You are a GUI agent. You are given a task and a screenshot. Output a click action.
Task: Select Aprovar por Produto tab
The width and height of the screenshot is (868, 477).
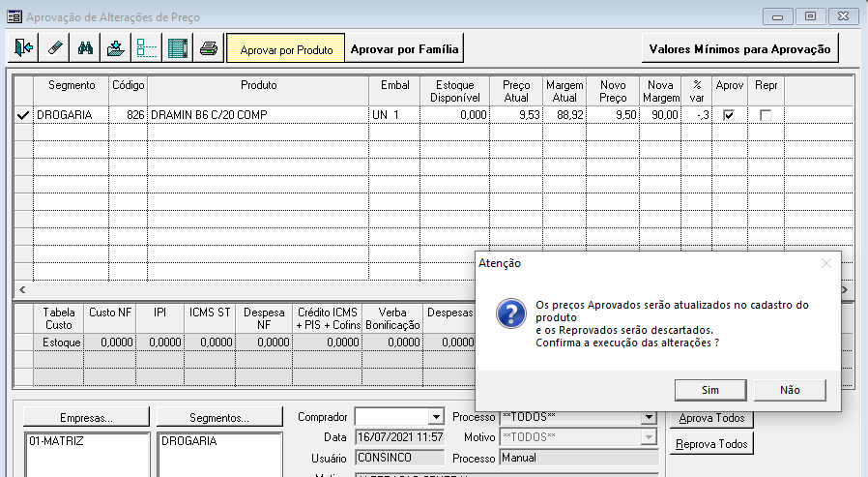click(286, 49)
